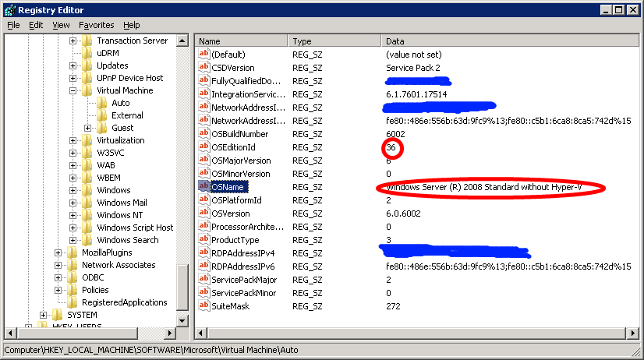Screen dimensions: 644x360
Task: Select the Auto folder icon
Action: 102,103
